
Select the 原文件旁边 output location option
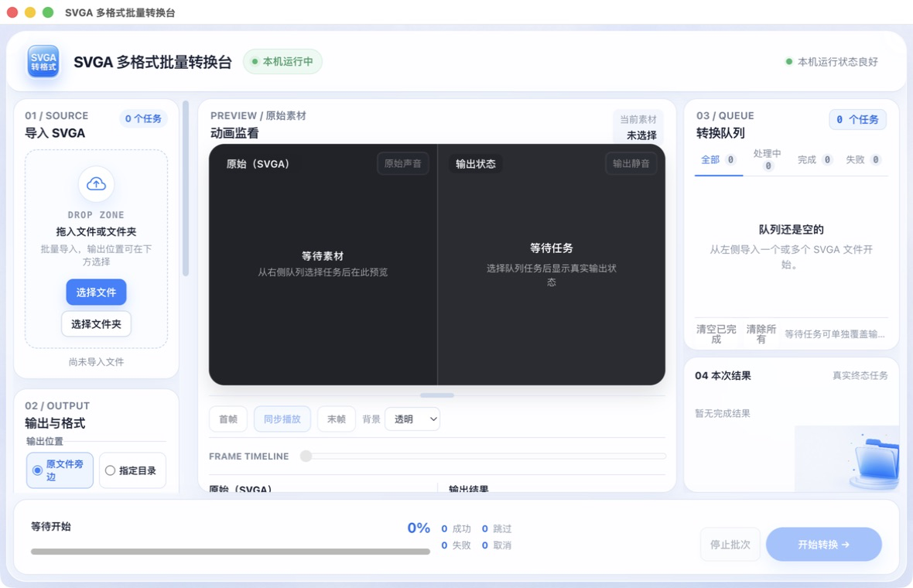(60, 470)
